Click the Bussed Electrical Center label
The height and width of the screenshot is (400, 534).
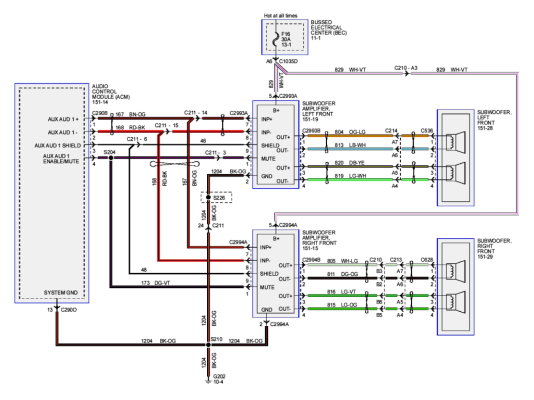[x=328, y=30]
